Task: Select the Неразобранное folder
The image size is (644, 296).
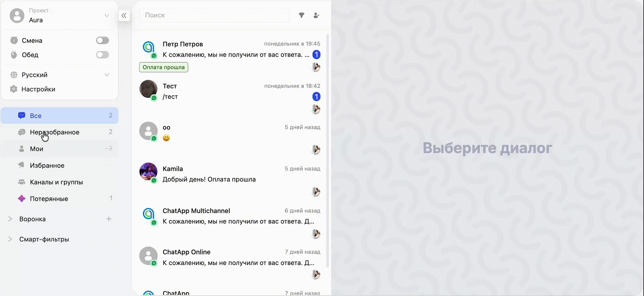Action: (55, 132)
